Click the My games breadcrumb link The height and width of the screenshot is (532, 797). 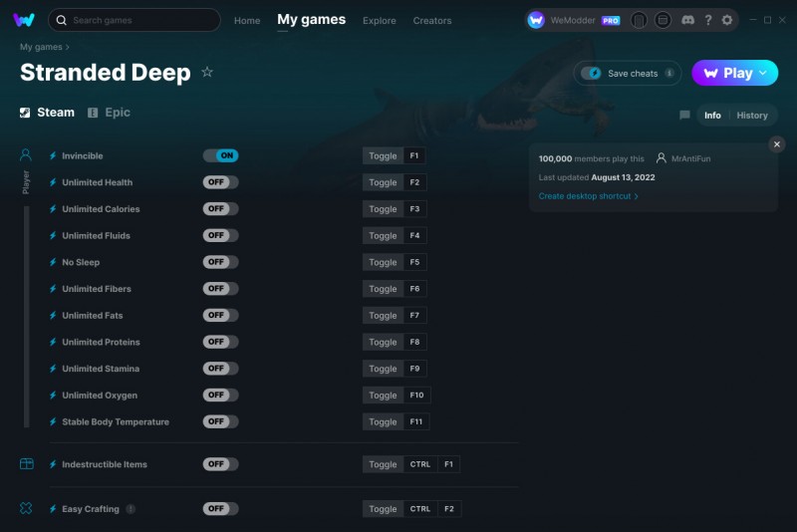(x=41, y=47)
